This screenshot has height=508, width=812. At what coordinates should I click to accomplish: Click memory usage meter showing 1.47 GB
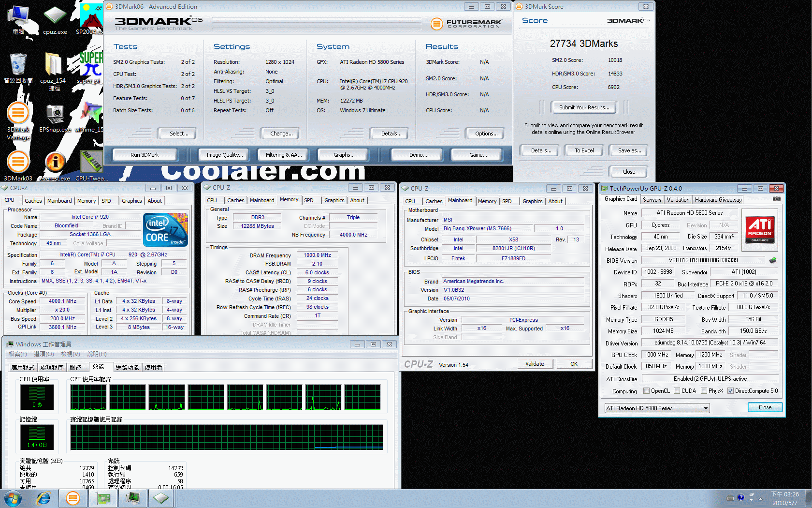[37, 437]
